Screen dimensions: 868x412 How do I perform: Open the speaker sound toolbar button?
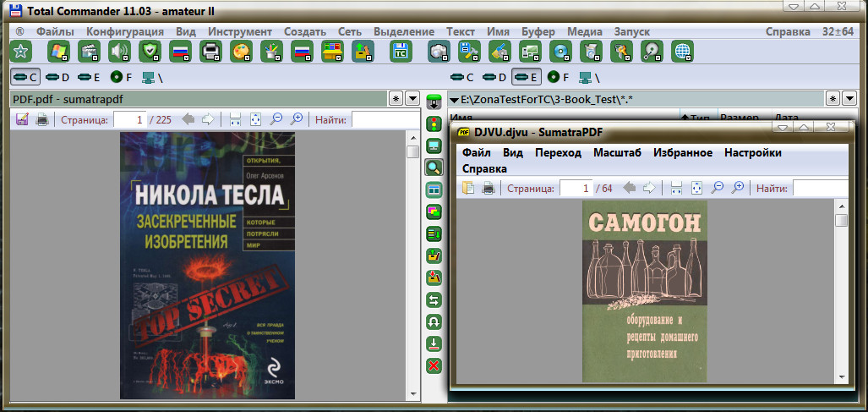(119, 52)
